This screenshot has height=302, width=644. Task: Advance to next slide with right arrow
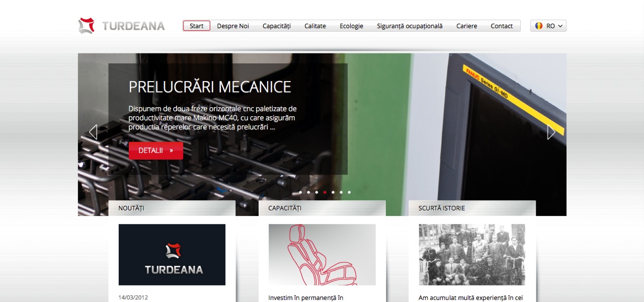(551, 132)
